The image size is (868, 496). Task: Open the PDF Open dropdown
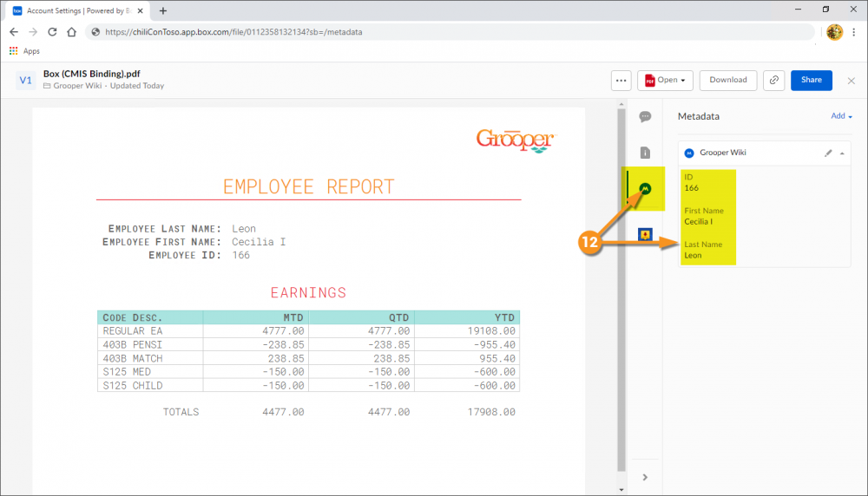coord(666,81)
